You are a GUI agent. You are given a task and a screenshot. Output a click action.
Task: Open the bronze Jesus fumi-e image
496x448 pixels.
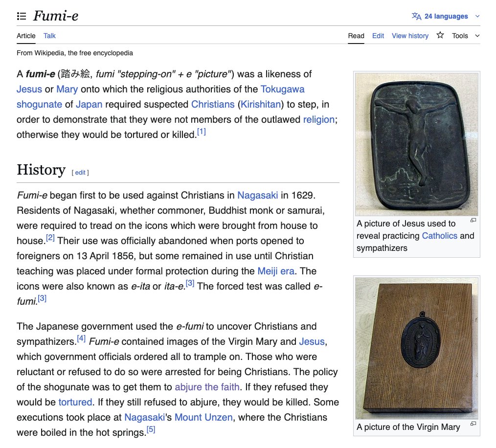click(x=417, y=145)
